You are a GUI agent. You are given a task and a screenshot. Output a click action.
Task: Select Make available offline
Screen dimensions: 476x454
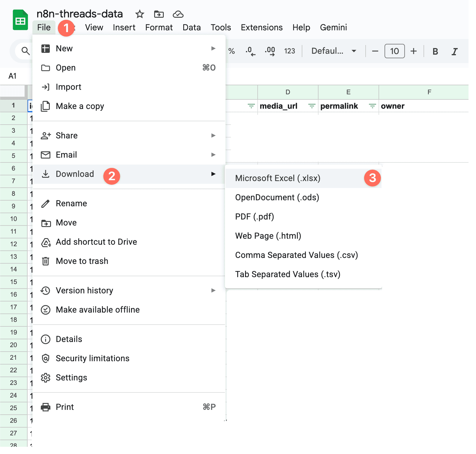(x=129, y=310)
